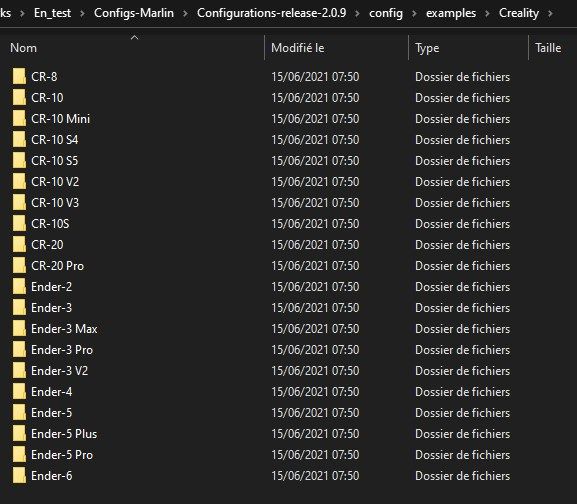Screen dimensions: 577x504
Task: Select the CR-10 V2 folder icon
Action: (x=19, y=181)
